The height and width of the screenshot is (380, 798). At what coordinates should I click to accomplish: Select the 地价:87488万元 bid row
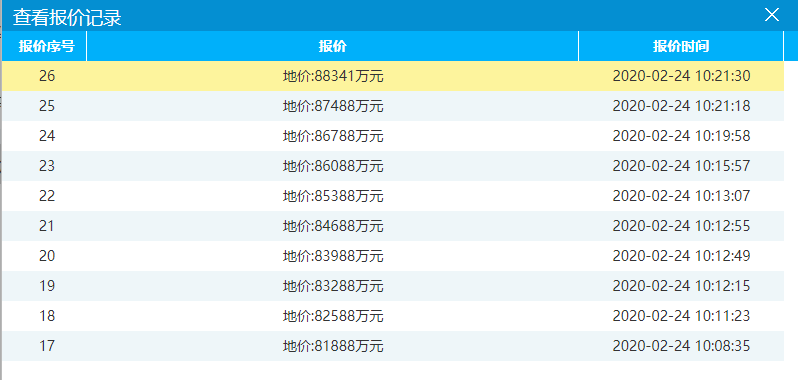click(x=393, y=106)
